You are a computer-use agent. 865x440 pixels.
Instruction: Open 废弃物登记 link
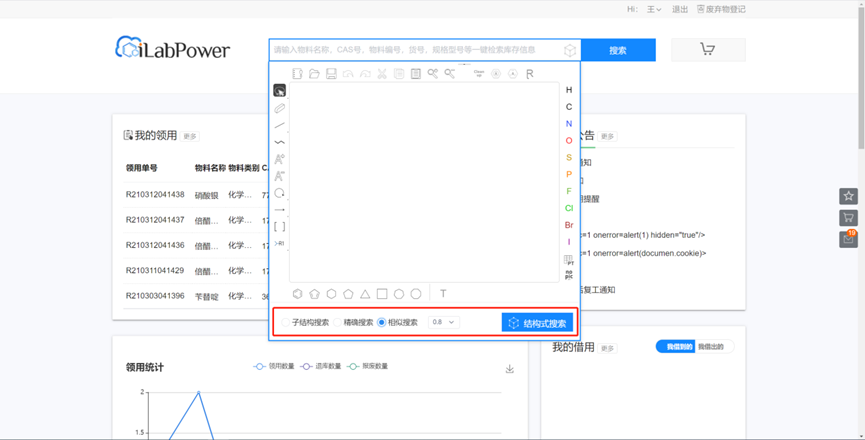pos(721,9)
